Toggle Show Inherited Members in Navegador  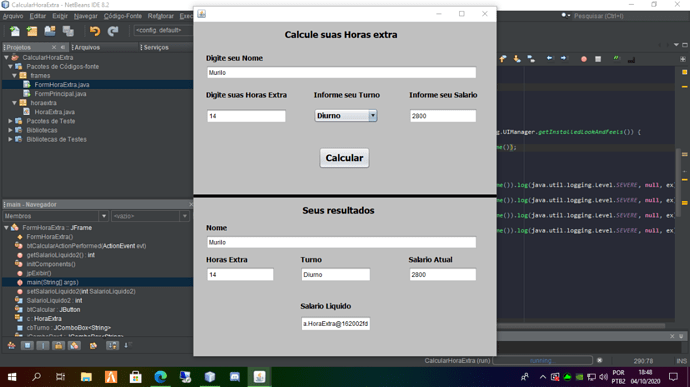coord(11,346)
